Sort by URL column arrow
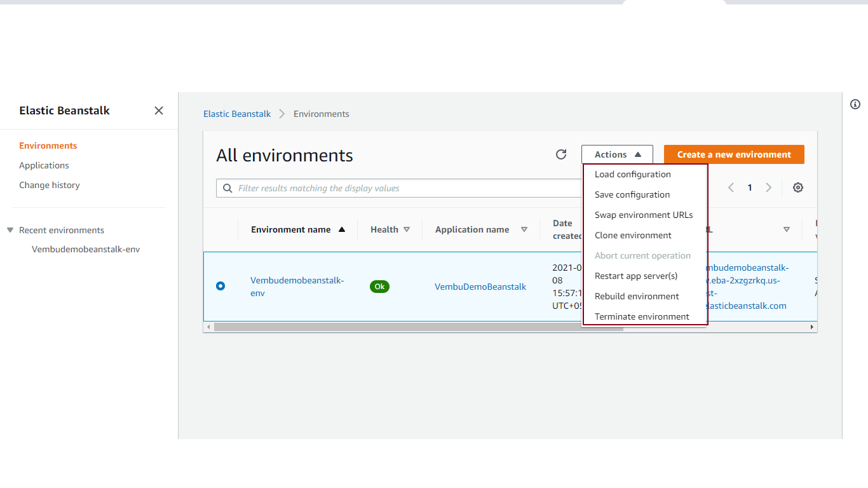Screen dimensions: 868x488 (x=787, y=229)
